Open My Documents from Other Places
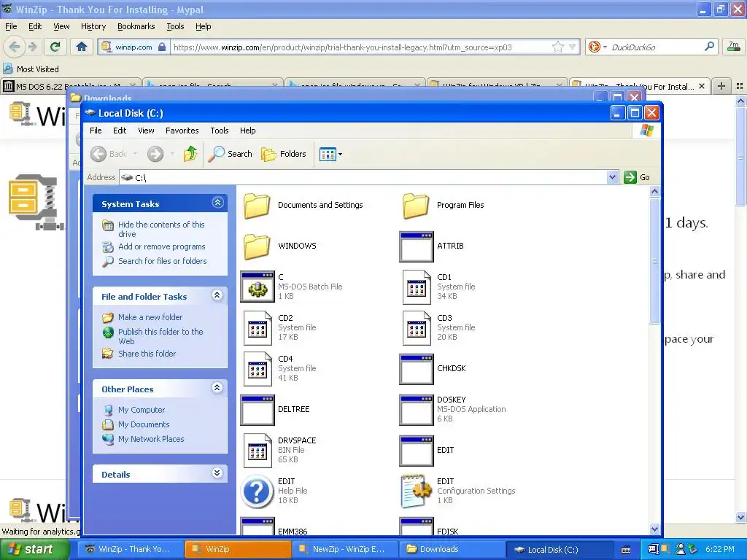 coord(144,424)
